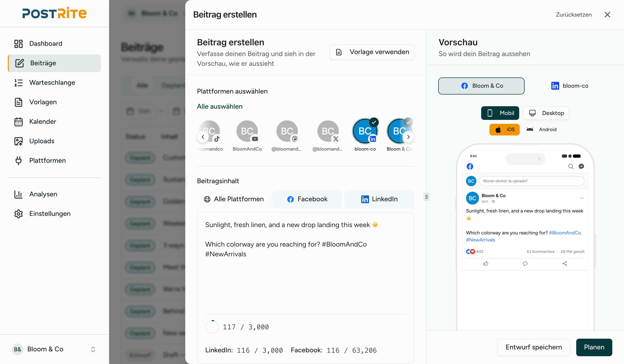Viewport: 624px width, 364px height.
Task: Click the comment bubble icon in preview
Action: [525, 264]
